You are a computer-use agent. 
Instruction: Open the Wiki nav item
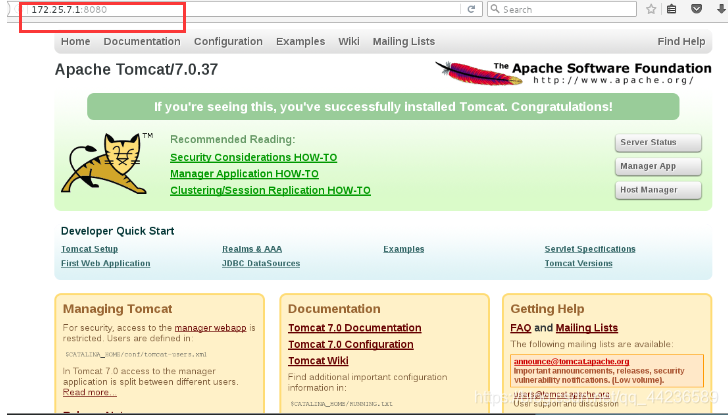click(349, 41)
